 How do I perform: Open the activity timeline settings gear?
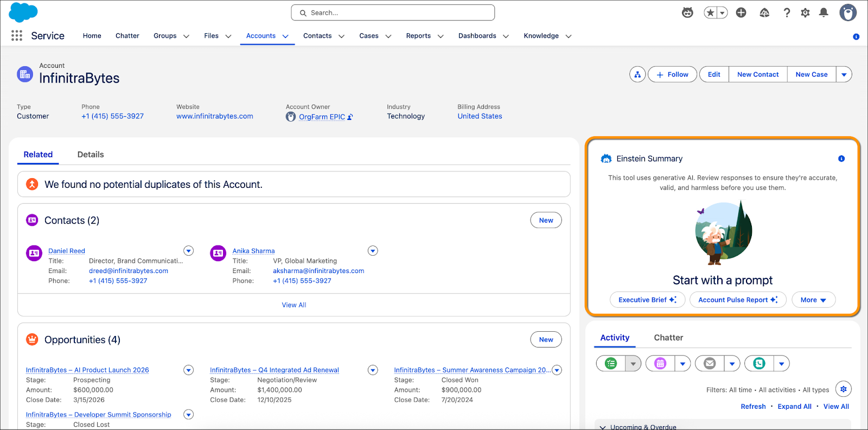point(844,389)
